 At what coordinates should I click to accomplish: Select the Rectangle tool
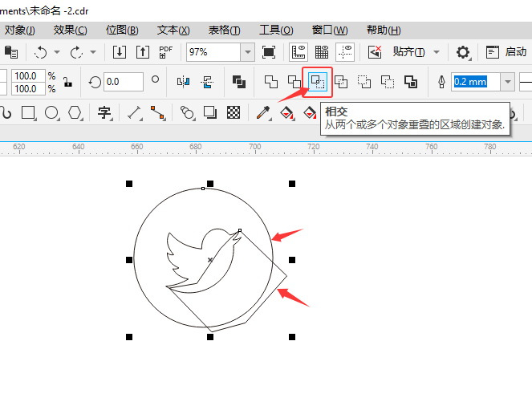(28, 112)
